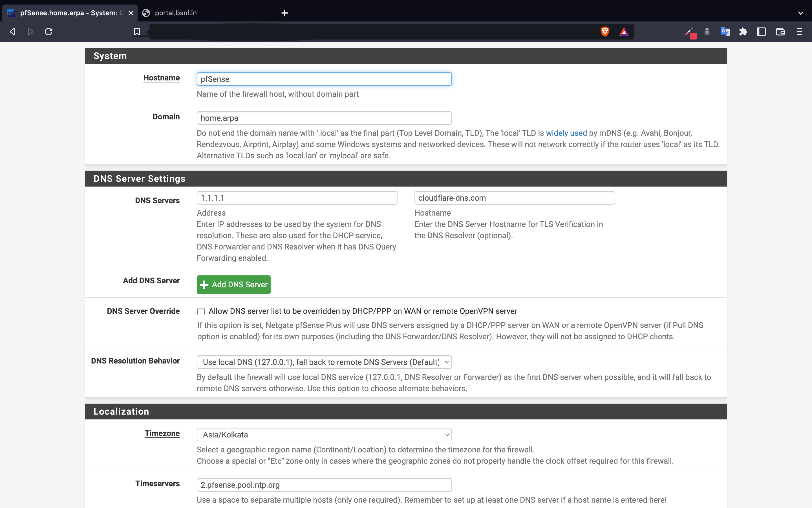
Task: Open a new tab with the plus icon
Action: 284,13
